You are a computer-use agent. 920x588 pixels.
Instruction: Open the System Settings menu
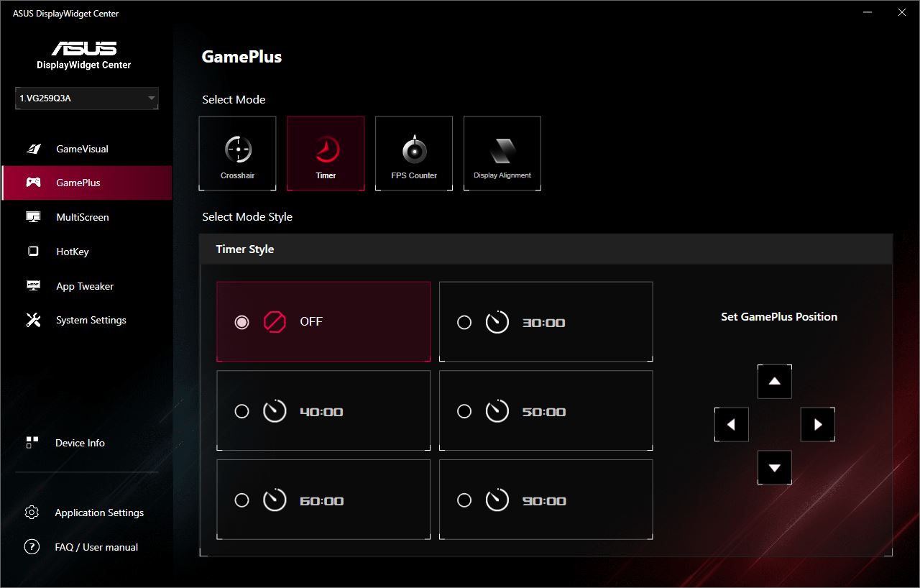(x=86, y=320)
